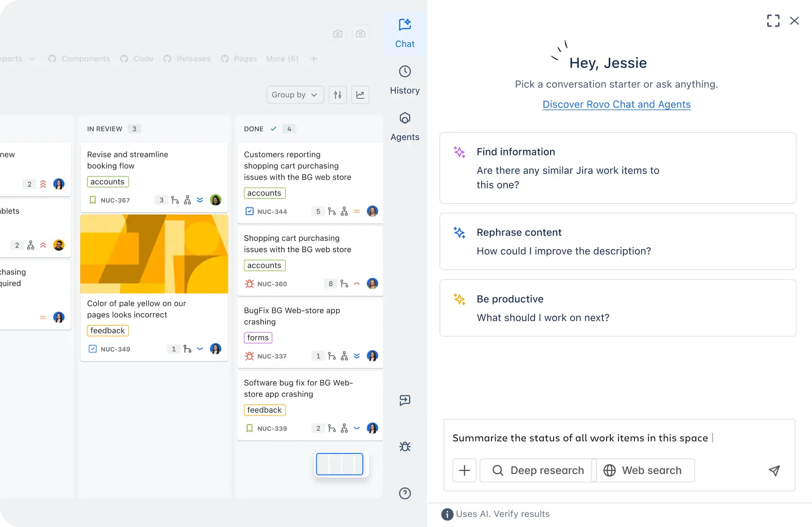Open the board view settings sliders icon
Screen dimensions: 812x527
click(x=338, y=95)
